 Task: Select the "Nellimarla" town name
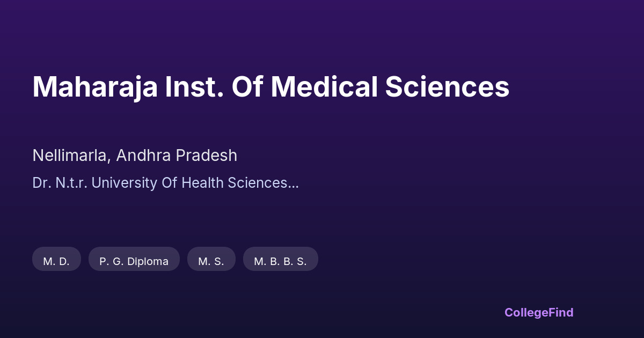coord(71,156)
